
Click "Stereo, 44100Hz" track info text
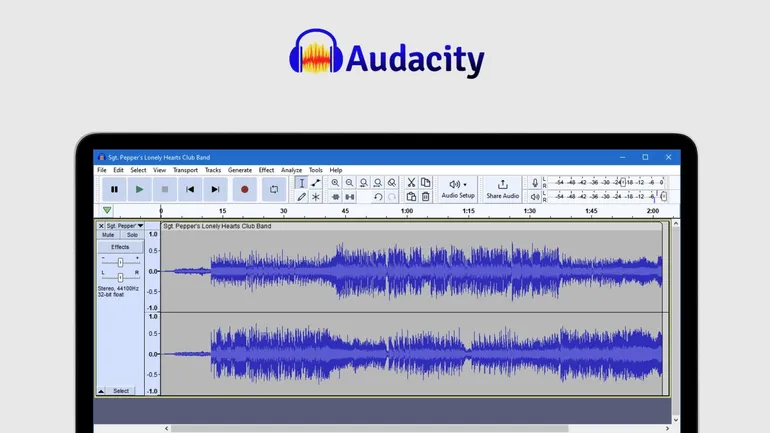(118, 289)
